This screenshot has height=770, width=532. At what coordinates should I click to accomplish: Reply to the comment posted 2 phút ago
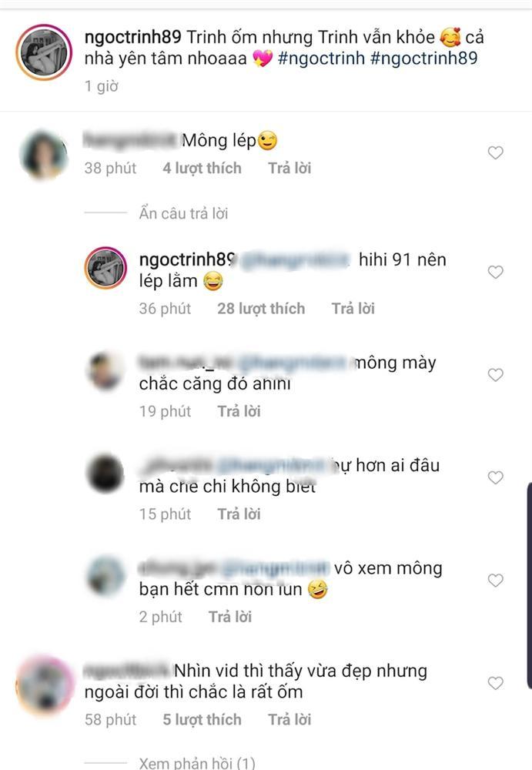[230, 617]
